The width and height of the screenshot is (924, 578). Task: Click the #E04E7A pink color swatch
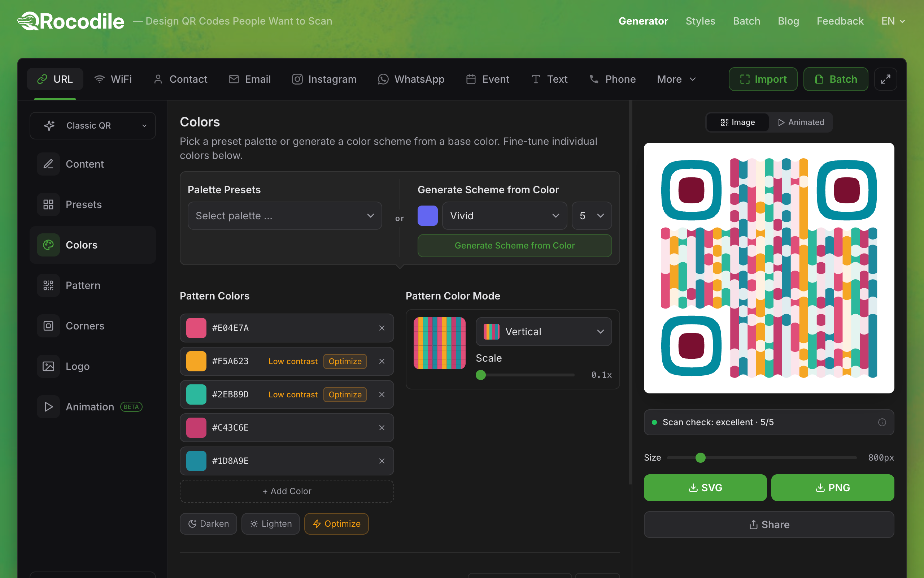tap(196, 328)
